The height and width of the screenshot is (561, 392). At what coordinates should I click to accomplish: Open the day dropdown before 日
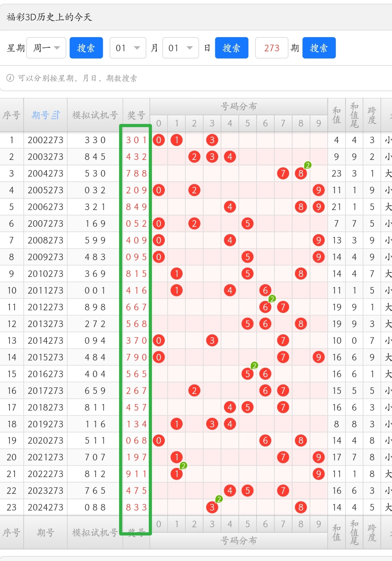click(x=180, y=48)
